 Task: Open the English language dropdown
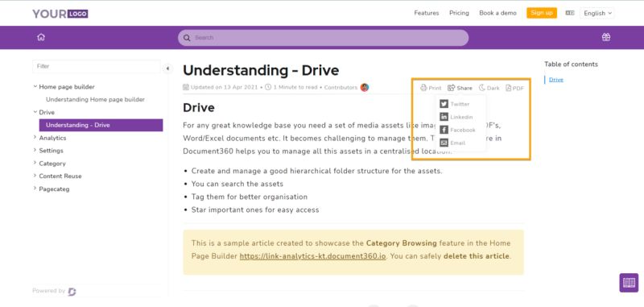point(597,13)
